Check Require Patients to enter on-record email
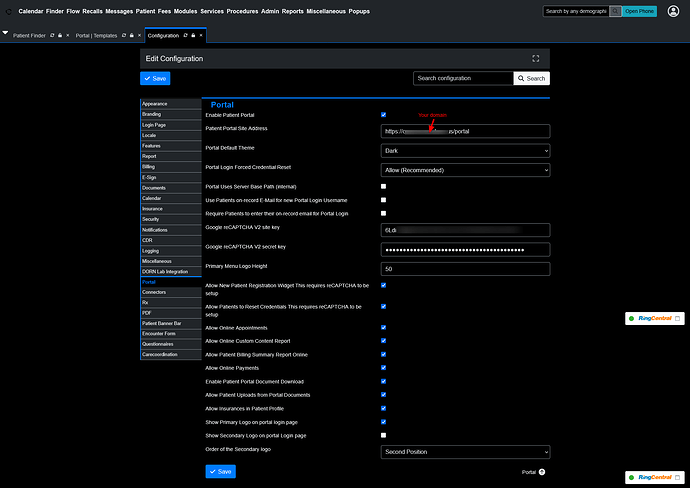This screenshot has width=690, height=488. [x=383, y=213]
